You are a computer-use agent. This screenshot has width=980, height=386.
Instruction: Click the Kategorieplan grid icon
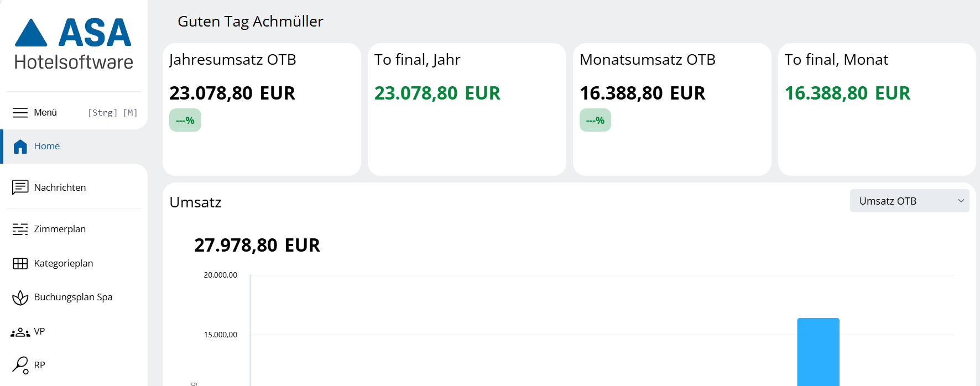tap(20, 263)
